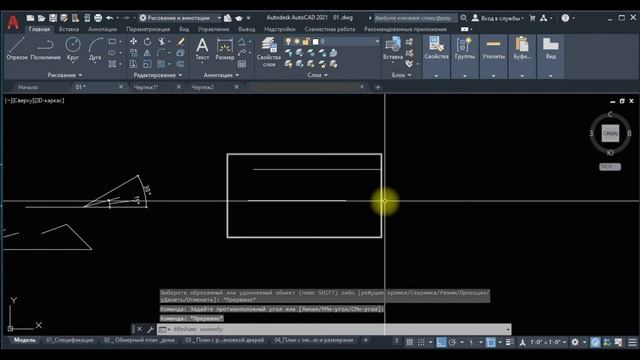Select the Fillet tool icon
This screenshot has width=640, height=360.
[161, 53]
